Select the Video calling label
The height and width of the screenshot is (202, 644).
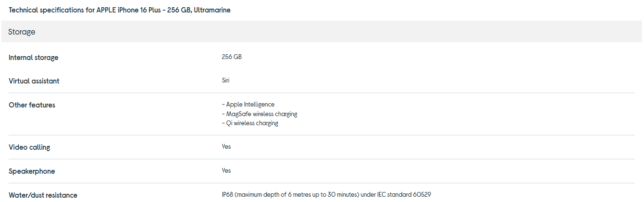(29, 147)
